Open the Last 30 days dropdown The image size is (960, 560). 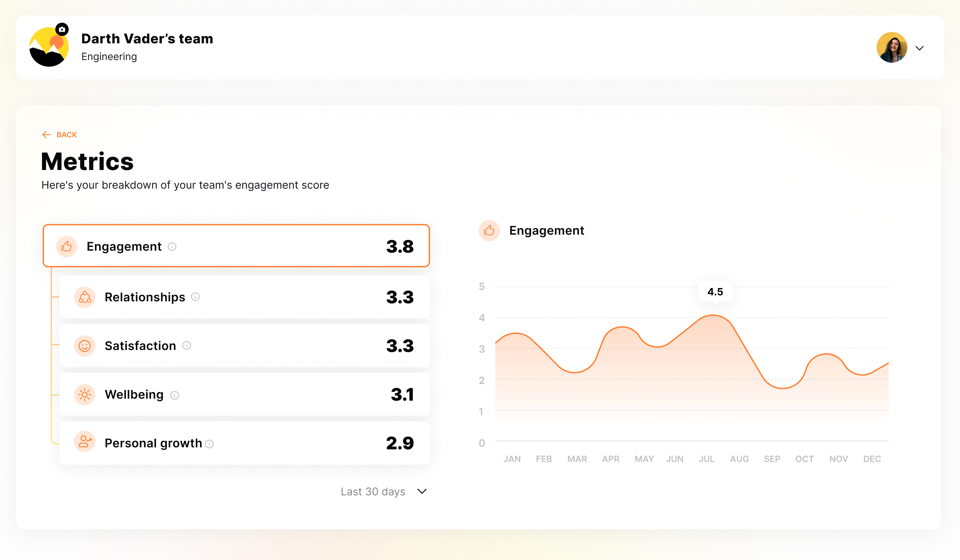tap(373, 491)
